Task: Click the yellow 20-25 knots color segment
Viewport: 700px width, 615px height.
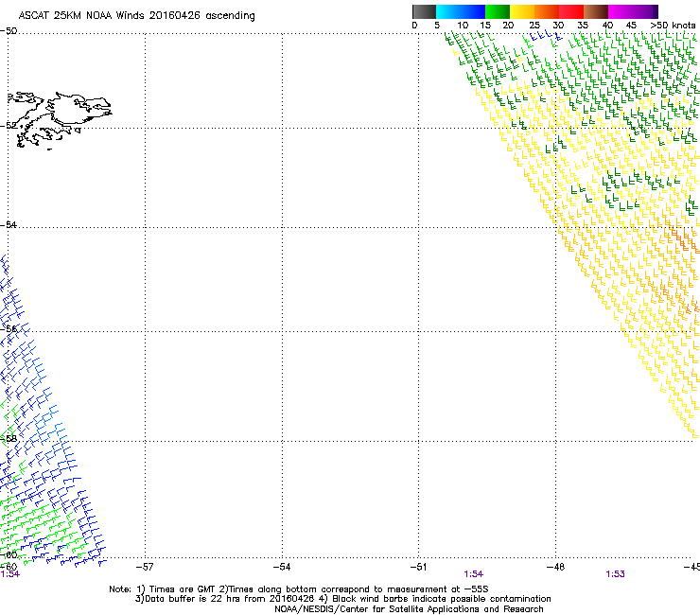Action: point(522,11)
